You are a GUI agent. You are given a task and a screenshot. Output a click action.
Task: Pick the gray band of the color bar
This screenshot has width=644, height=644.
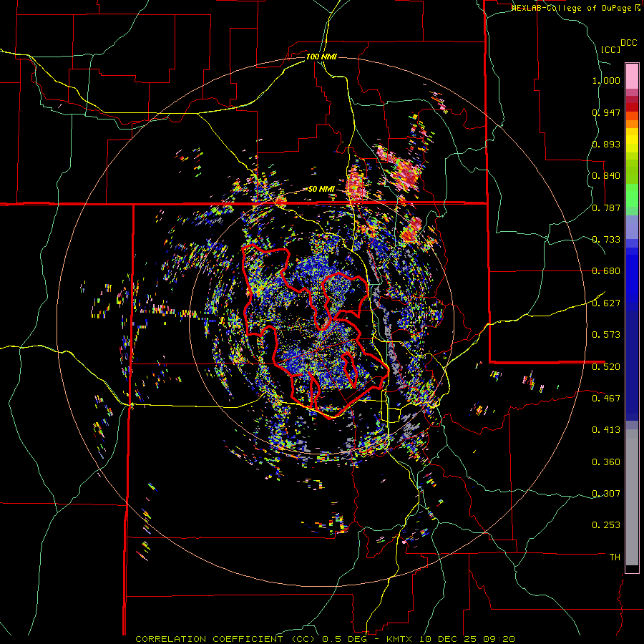[632, 497]
